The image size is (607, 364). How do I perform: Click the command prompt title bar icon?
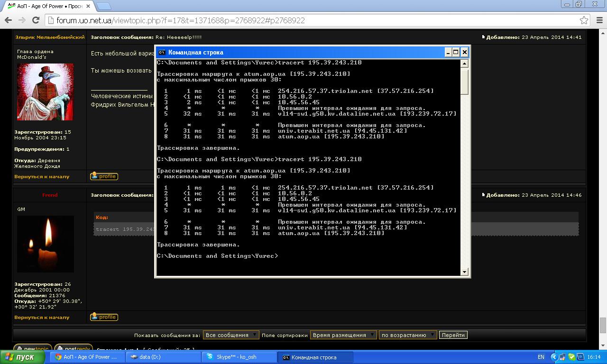click(162, 52)
